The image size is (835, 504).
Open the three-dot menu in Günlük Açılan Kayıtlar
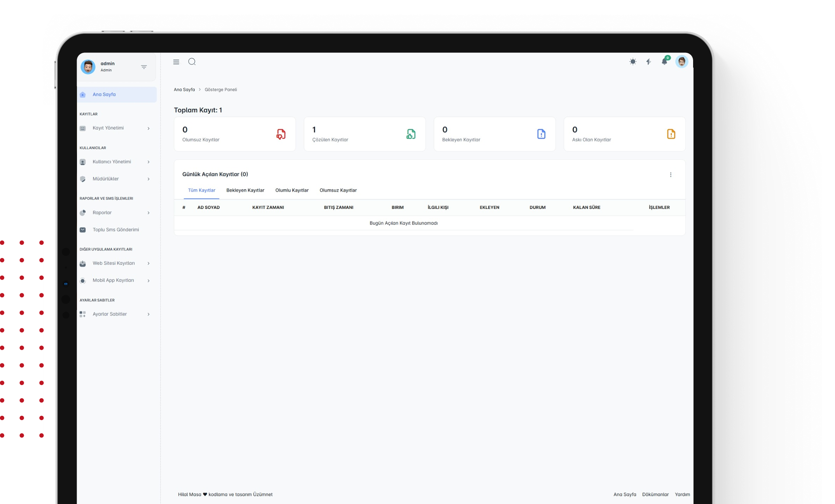(x=671, y=175)
